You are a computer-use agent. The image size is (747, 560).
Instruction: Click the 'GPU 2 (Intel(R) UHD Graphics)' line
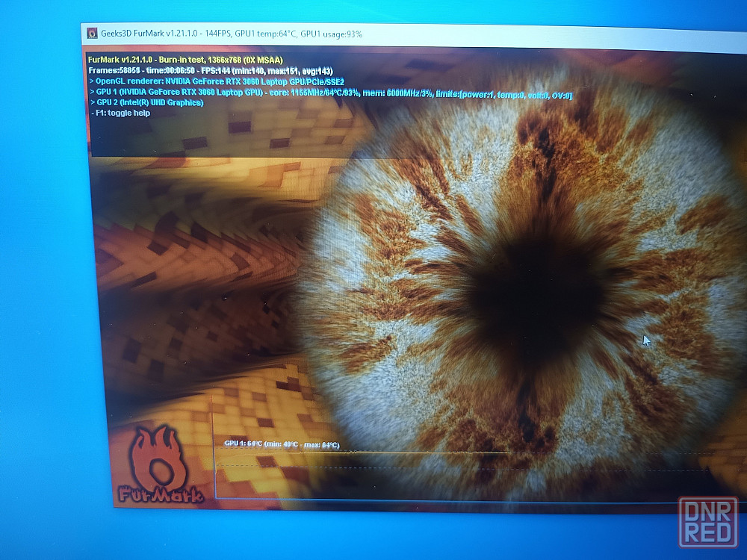click(x=147, y=102)
